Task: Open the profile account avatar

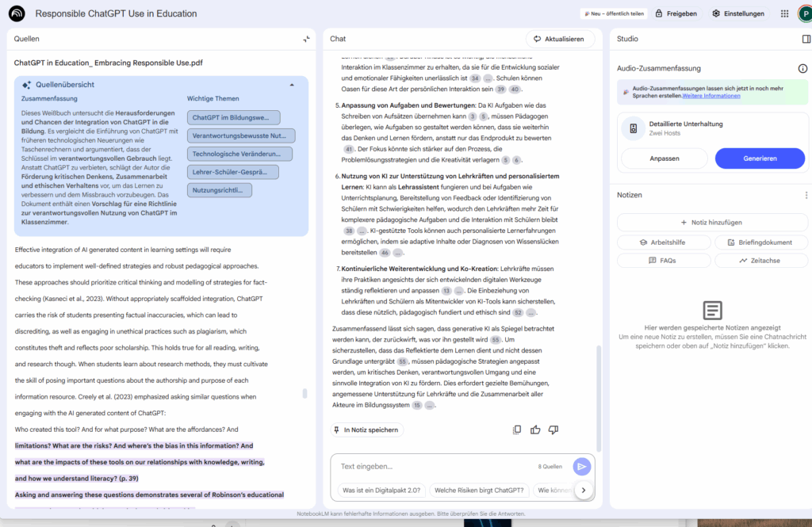Action: (x=805, y=14)
